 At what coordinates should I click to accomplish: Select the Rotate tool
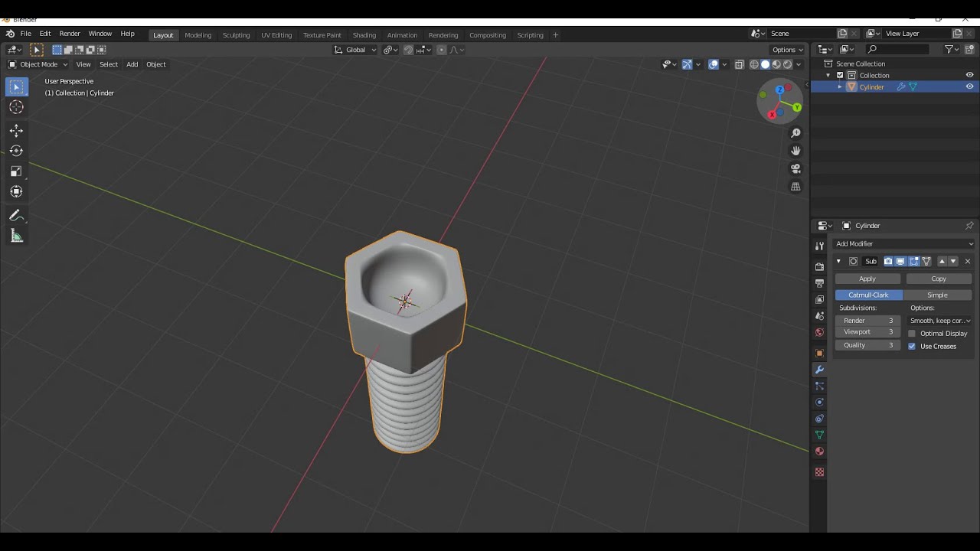(x=16, y=151)
